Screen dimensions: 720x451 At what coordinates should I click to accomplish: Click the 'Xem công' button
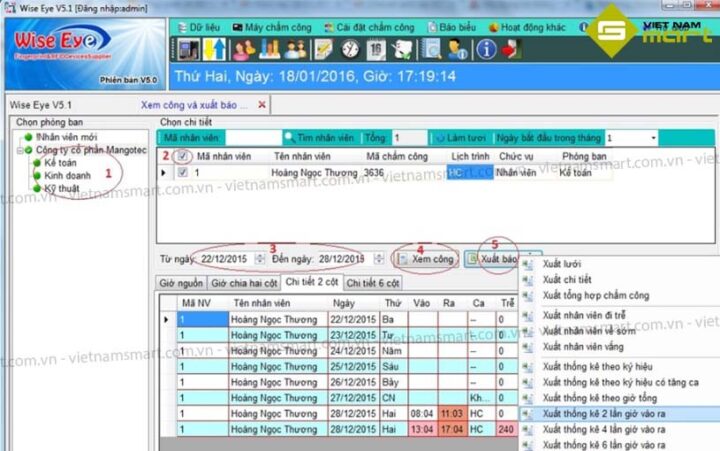(426, 258)
